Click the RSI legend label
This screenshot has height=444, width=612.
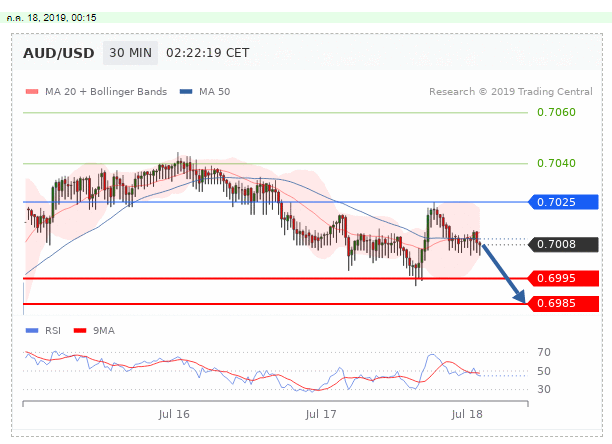tap(53, 331)
